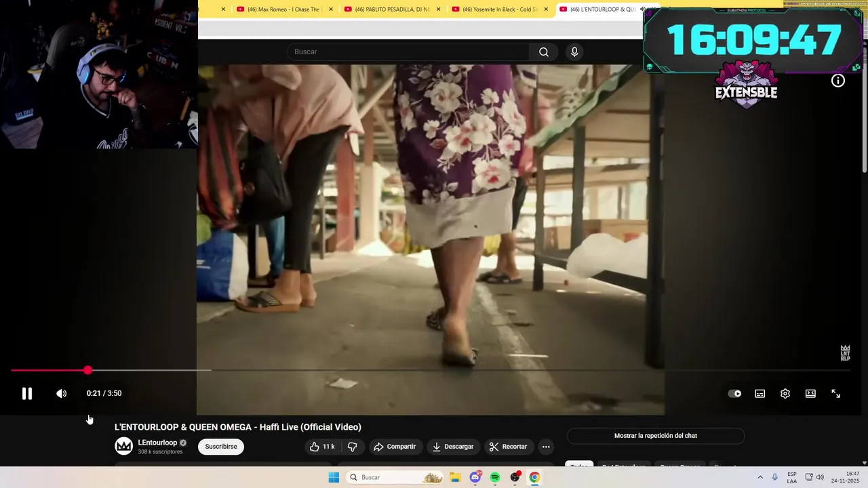Click the Extensble logo overlay
This screenshot has height=488, width=868.
click(x=747, y=85)
